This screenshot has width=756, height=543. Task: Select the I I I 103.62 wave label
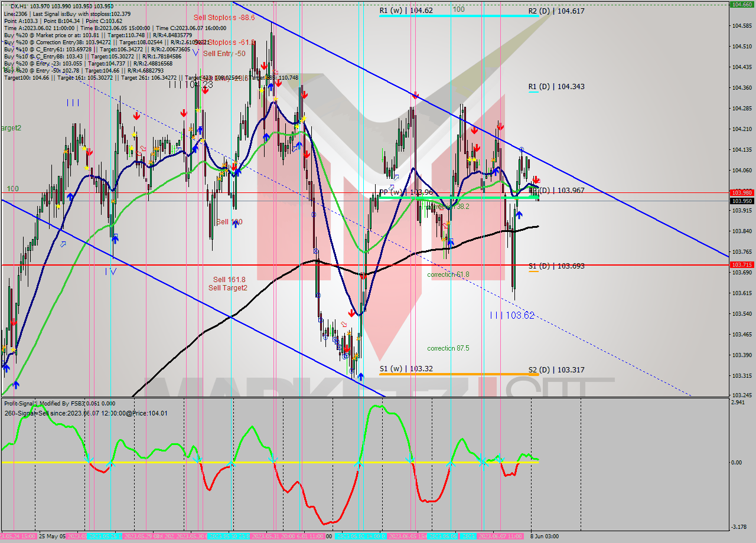tap(512, 315)
